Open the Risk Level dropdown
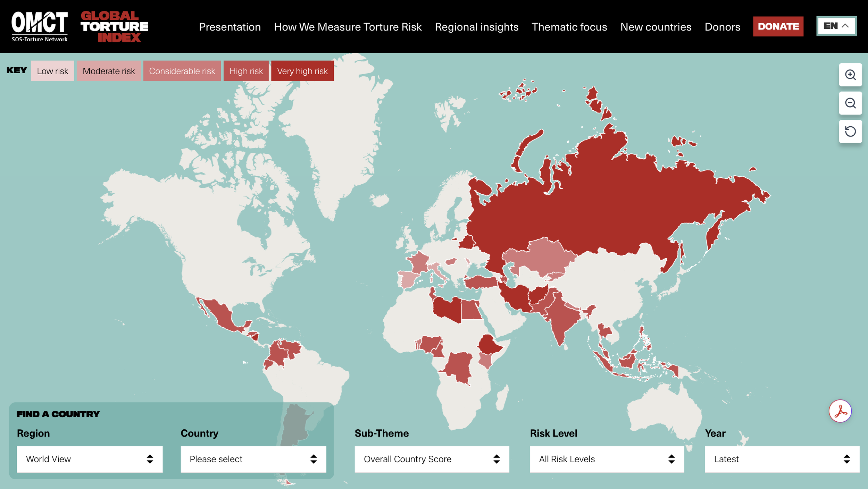Viewport: 868px width, 489px height. [607, 459]
